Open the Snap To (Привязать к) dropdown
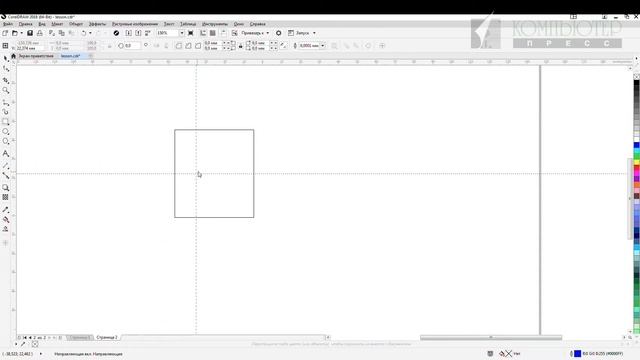 click(x=255, y=33)
